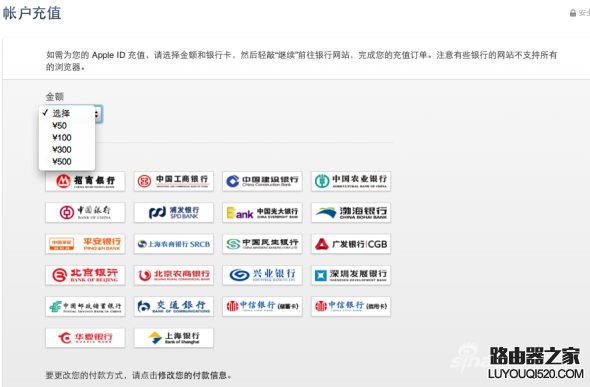The height and width of the screenshot is (387, 590).
Task: Select SPD Bank 浦发银行 logo
Action: click(174, 212)
